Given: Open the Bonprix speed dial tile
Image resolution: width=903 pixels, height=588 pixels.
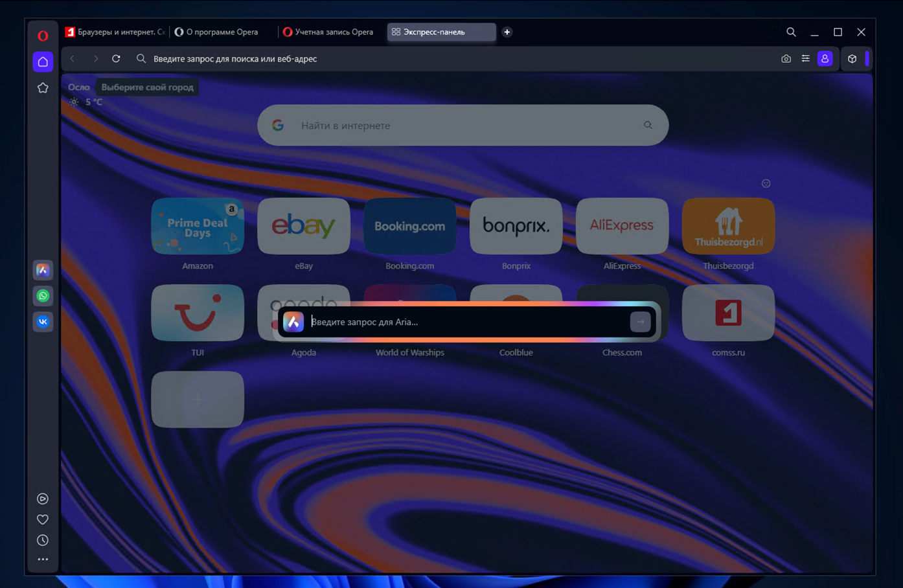Looking at the screenshot, I should click(516, 226).
